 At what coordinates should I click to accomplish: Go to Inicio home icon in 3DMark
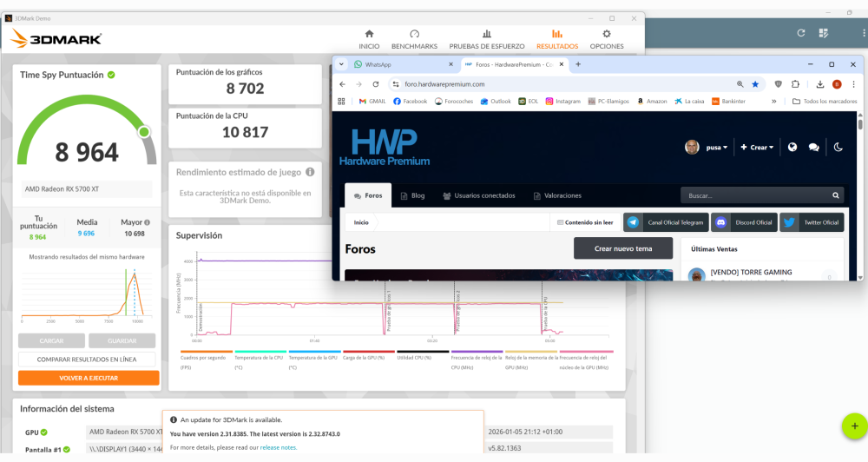[369, 35]
